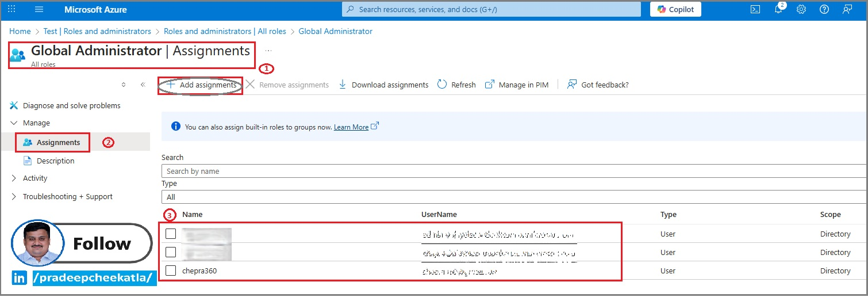Image resolution: width=868 pixels, height=297 pixels.
Task: Click the Copilot button
Action: click(675, 9)
